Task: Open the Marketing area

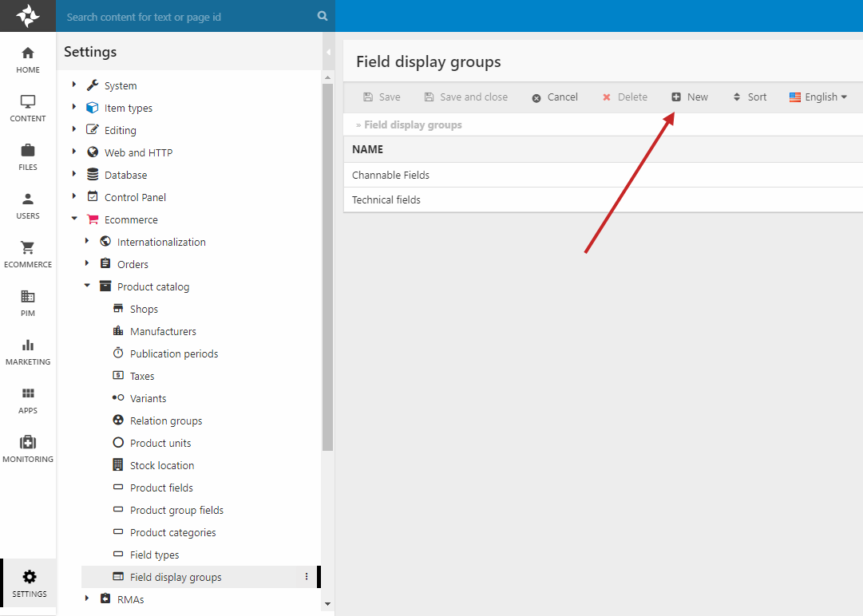Action: point(28,352)
